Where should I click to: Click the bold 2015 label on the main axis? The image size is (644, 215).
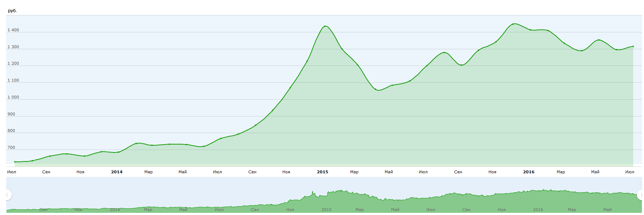tap(323, 172)
